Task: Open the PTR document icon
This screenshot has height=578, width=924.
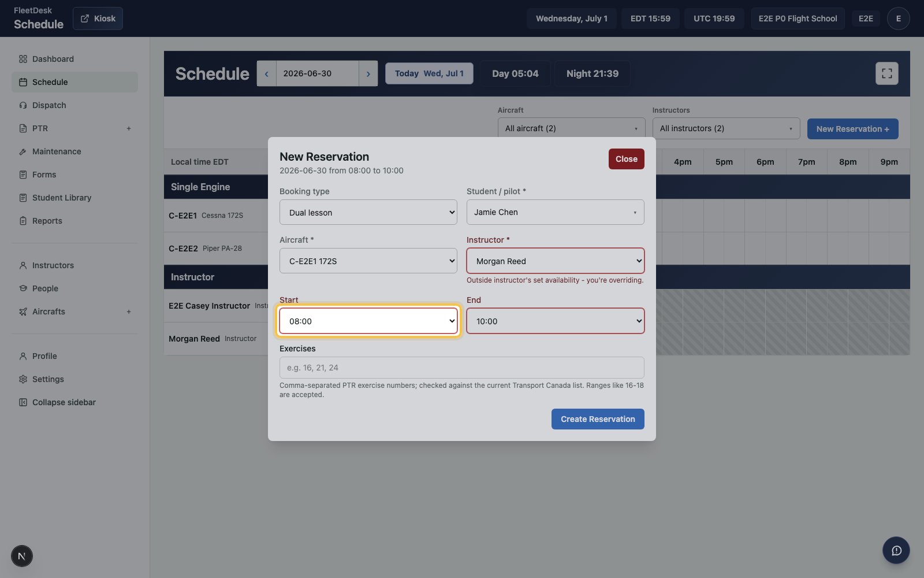Action: (23, 128)
